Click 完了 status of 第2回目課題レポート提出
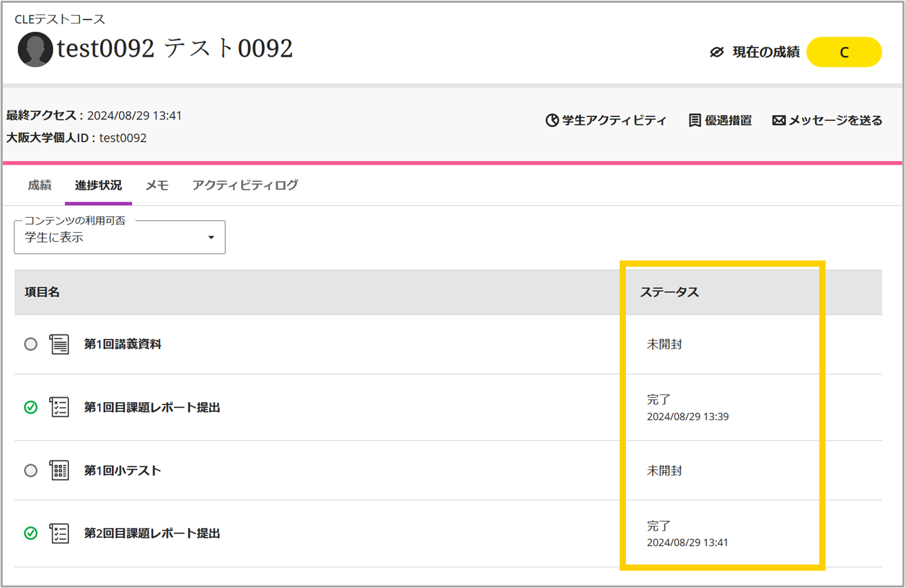905x588 pixels. point(658,526)
